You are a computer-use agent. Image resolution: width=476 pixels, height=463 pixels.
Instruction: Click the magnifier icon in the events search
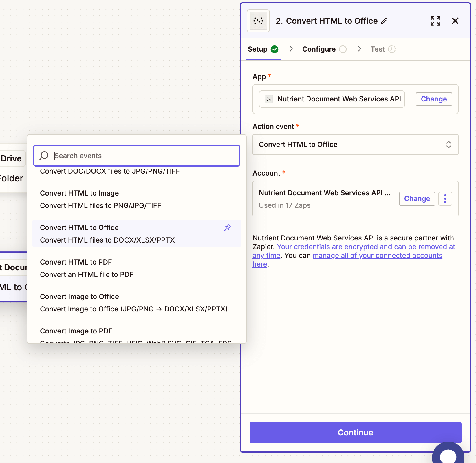pos(44,156)
